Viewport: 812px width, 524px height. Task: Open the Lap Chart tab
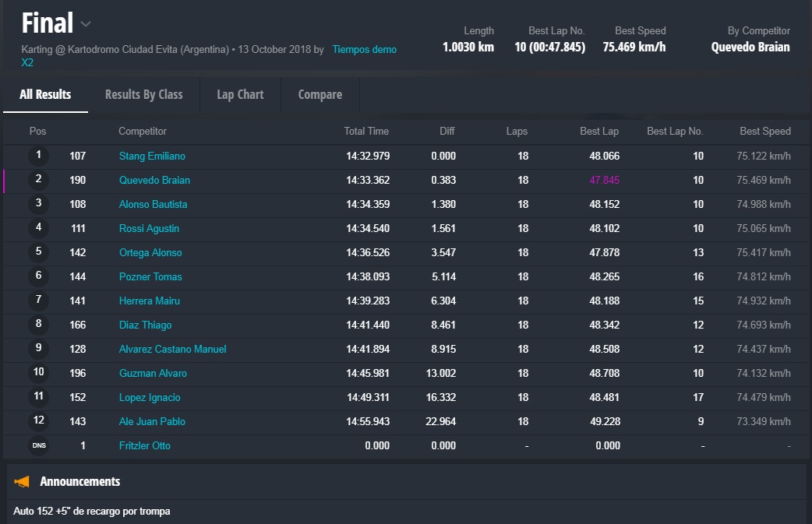click(240, 94)
